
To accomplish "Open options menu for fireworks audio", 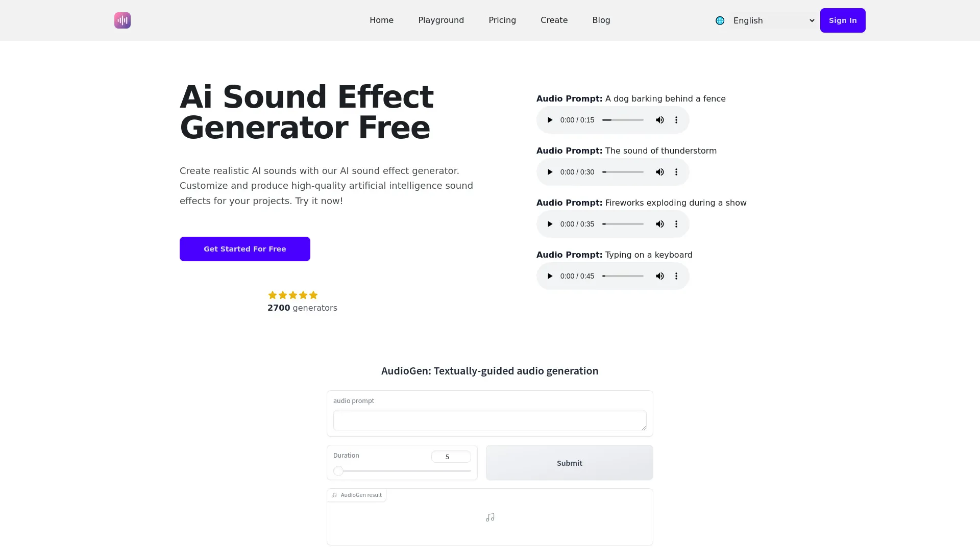I will click(x=676, y=223).
